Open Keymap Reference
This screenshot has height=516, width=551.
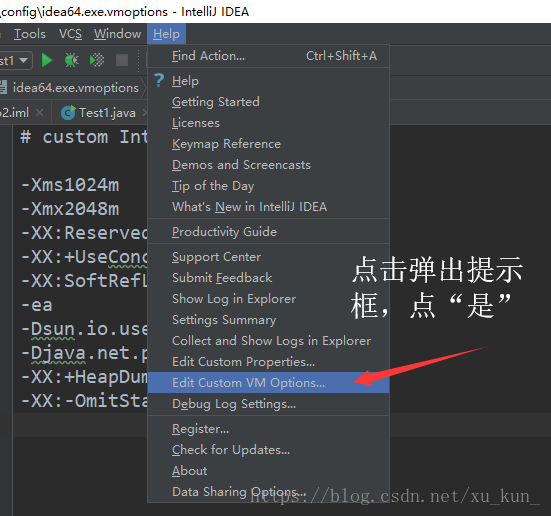pyautogui.click(x=268, y=144)
